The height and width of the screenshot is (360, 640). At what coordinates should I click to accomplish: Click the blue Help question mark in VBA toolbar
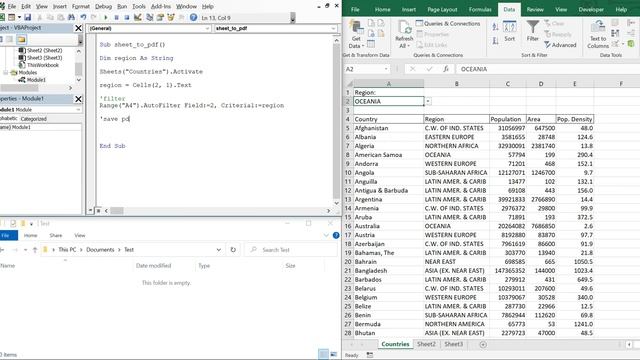coord(193,18)
